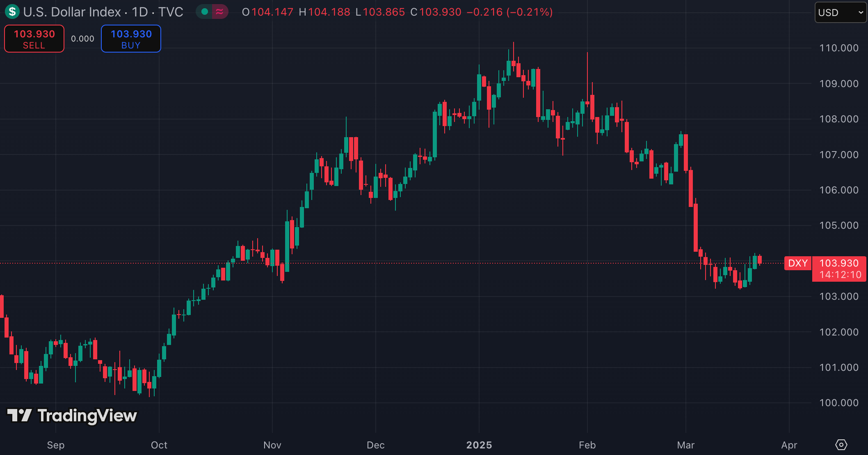Click the Apr label on time axis

(789, 445)
